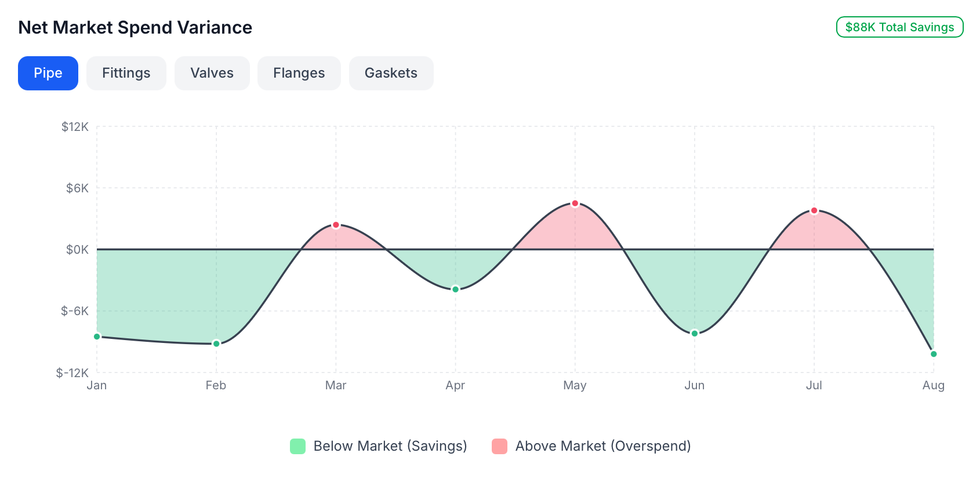Image resolution: width=980 pixels, height=482 pixels.
Task: Click the active Pipe tab
Action: [48, 73]
